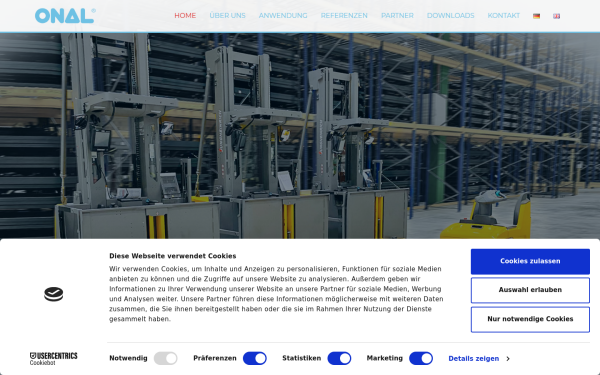Click the ONAL logo
600x375 pixels.
tap(65, 16)
